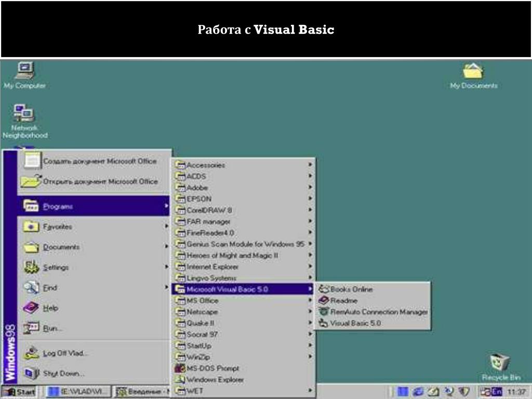This screenshot has width=532, height=399.
Task: Open My Documents desktop folder icon
Action: pyautogui.click(x=474, y=76)
